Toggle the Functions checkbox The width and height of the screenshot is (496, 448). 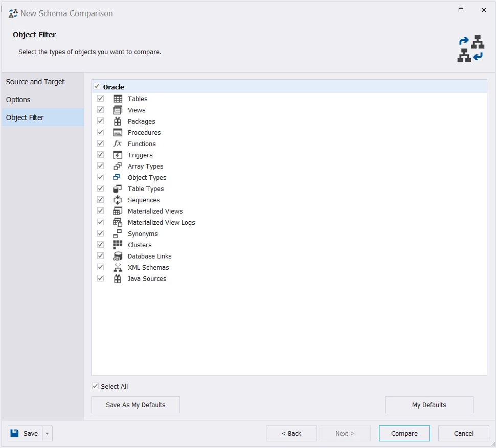click(x=101, y=144)
